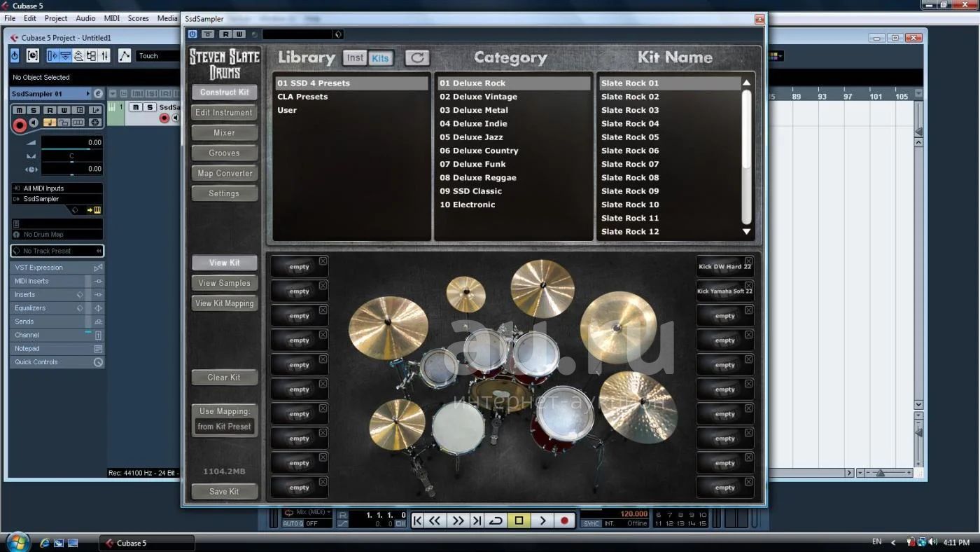Toggle SYNC button in transport panel
980x552 pixels.
591,524
